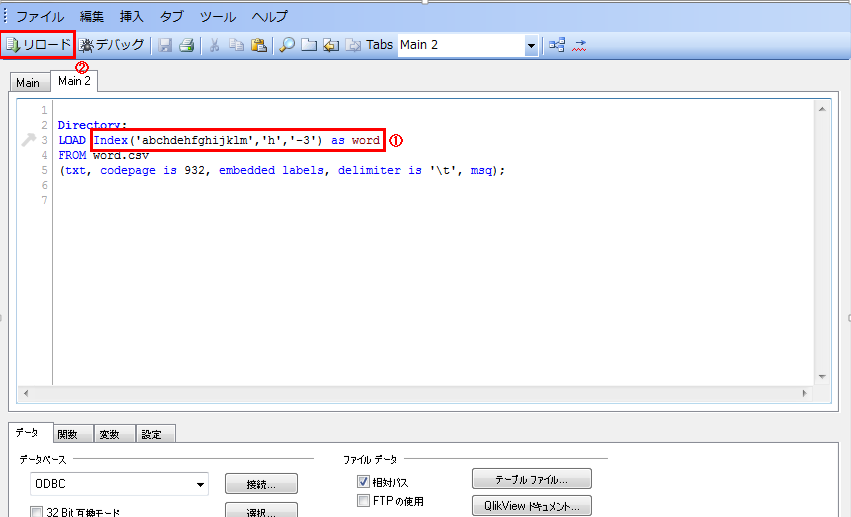Click the リロード (Reload) toolbar button
851x517 pixels.
pyautogui.click(x=38, y=45)
